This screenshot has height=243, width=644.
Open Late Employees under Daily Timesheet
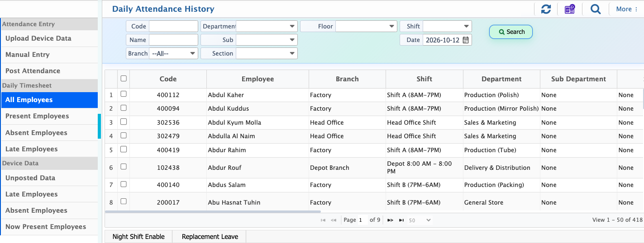pos(49,149)
